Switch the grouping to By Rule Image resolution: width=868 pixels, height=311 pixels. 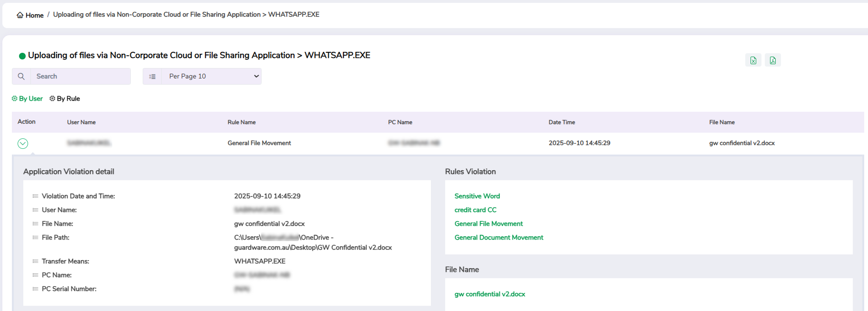pyautogui.click(x=65, y=98)
